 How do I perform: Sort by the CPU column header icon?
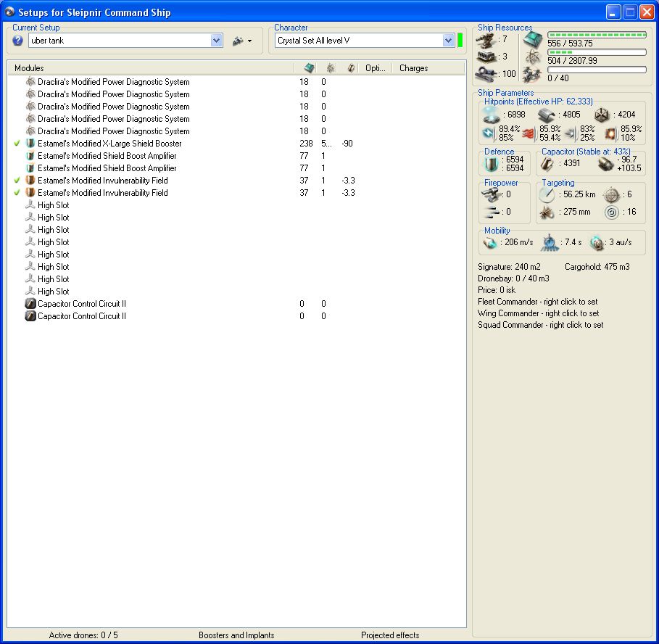coord(310,67)
